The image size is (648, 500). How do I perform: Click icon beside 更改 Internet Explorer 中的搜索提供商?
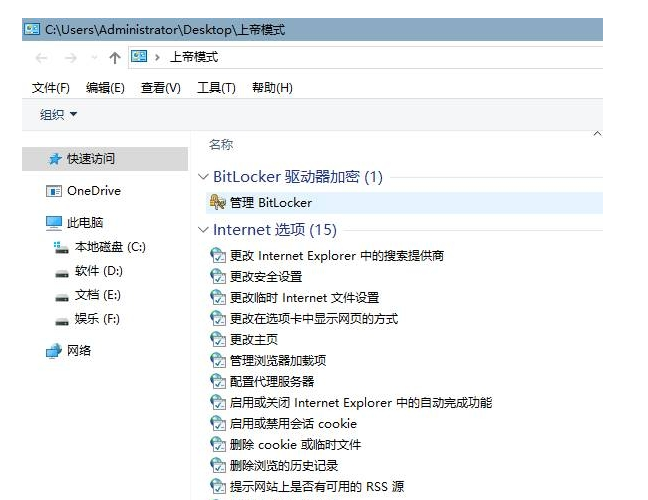coord(218,256)
